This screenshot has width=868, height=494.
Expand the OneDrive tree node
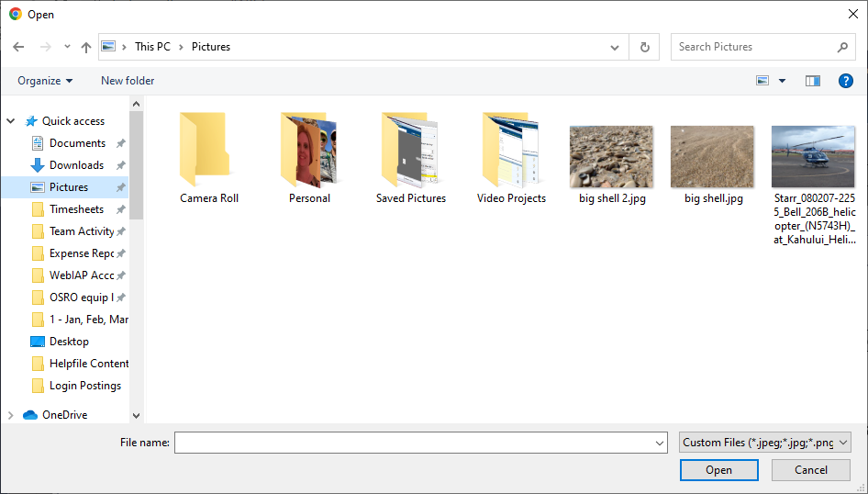pyautogui.click(x=10, y=415)
